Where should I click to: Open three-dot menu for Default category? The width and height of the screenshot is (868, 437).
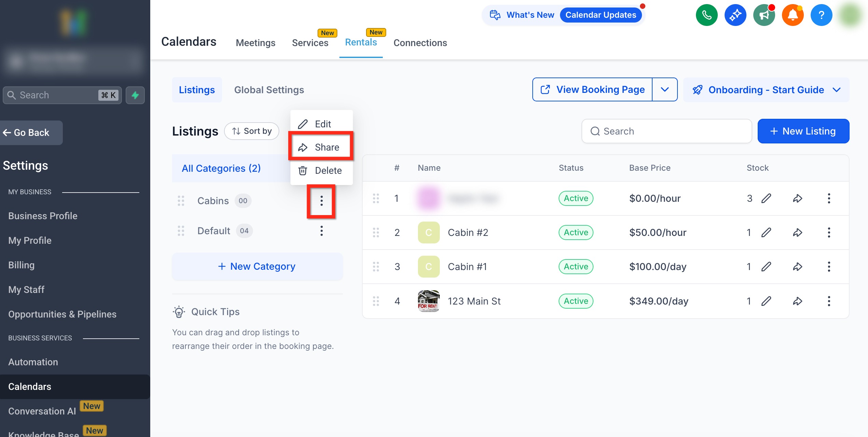tap(321, 231)
